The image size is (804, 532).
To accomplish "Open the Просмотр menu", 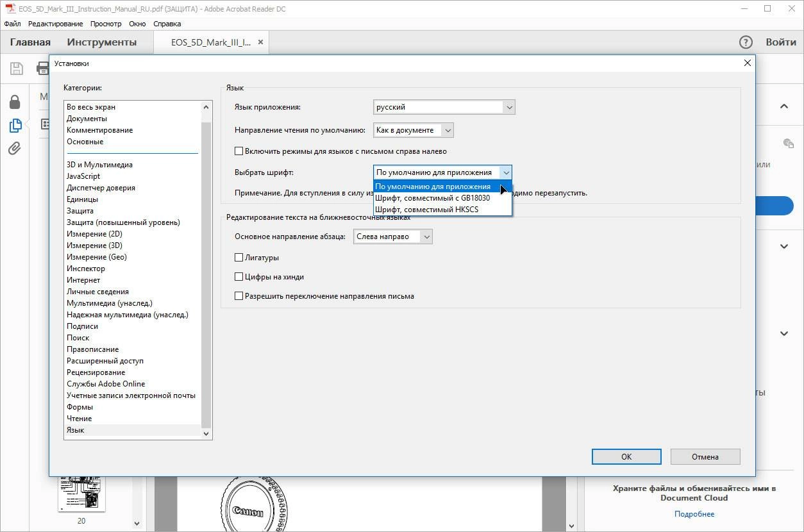I will tap(106, 24).
